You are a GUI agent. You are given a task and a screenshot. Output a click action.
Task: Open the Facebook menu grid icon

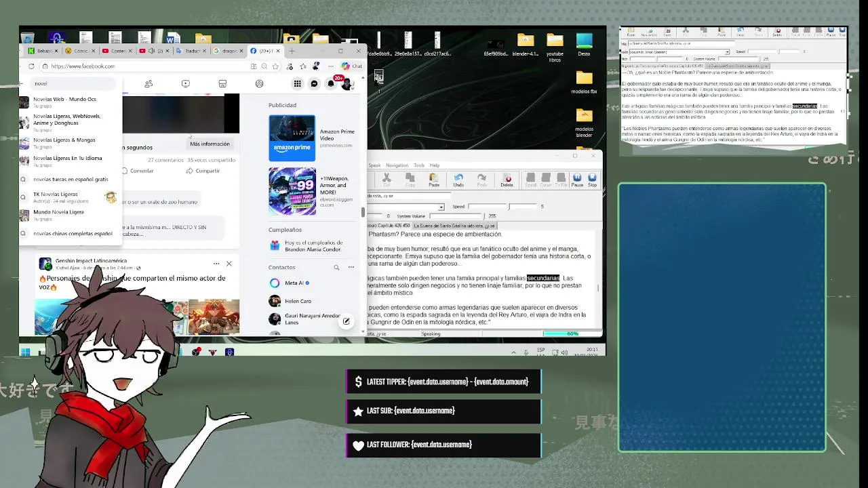(x=297, y=83)
